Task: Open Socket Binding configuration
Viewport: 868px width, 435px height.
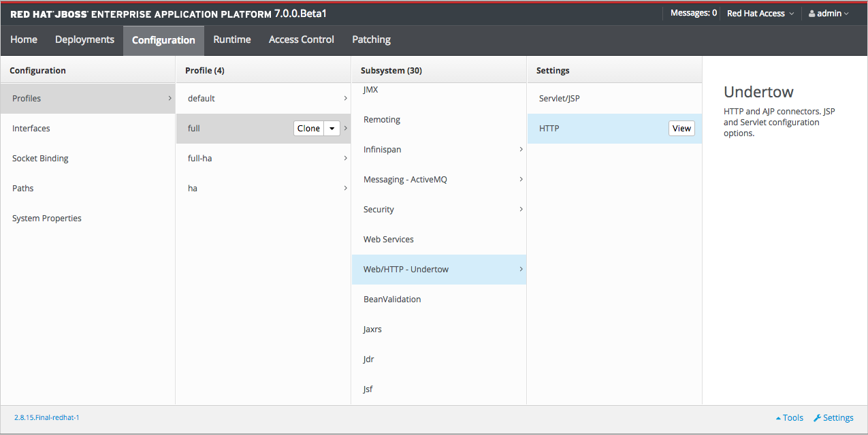Action: (x=88, y=159)
